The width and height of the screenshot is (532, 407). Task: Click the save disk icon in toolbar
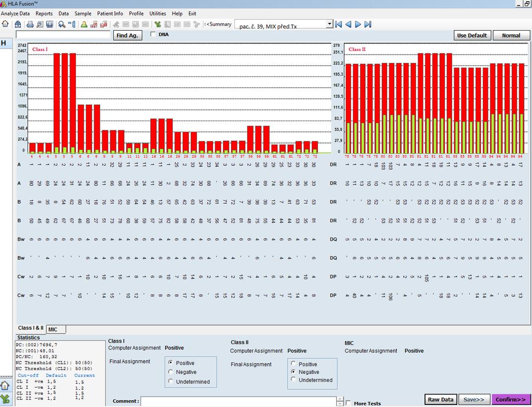pos(49,24)
